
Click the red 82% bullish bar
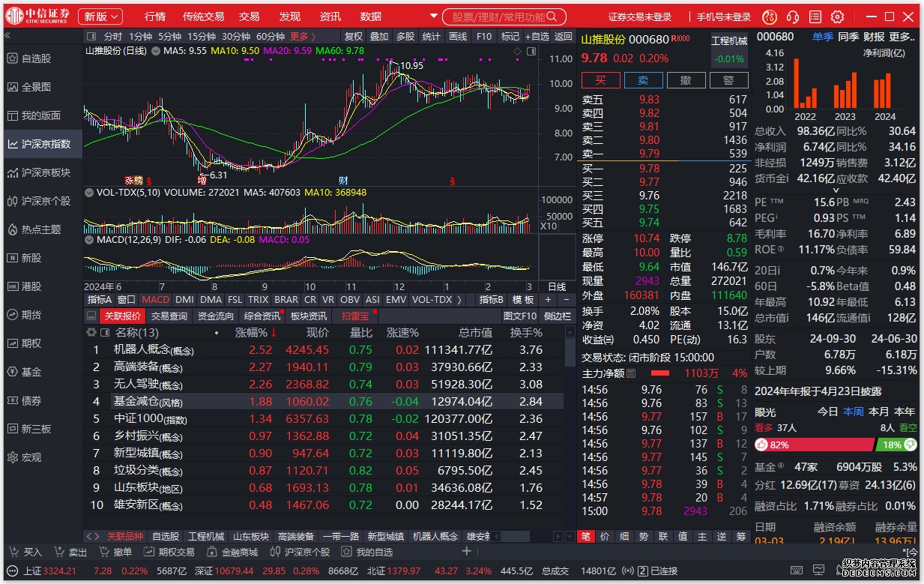pos(815,445)
